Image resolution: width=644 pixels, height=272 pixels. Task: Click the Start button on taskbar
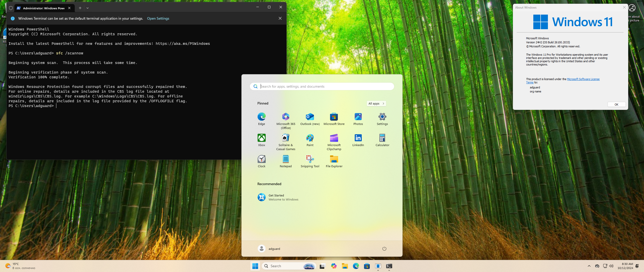255,266
